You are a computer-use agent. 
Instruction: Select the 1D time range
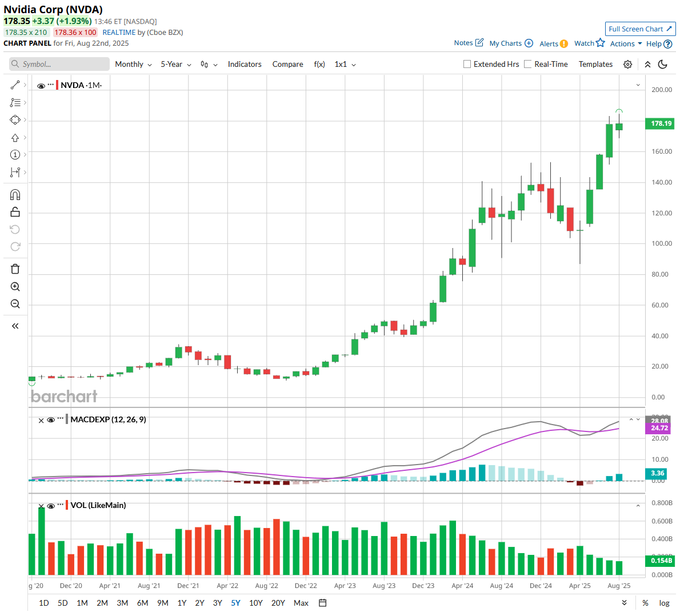[x=44, y=603]
